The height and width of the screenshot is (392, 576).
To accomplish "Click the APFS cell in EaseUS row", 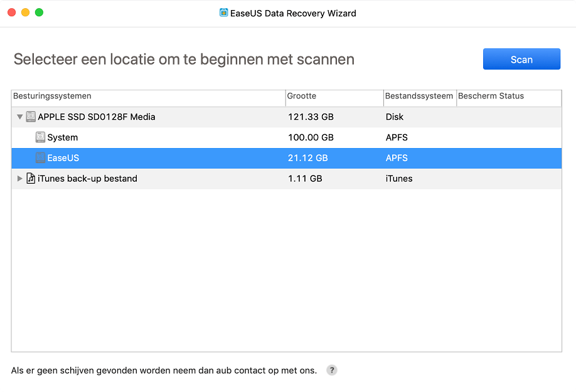I will pyautogui.click(x=397, y=158).
